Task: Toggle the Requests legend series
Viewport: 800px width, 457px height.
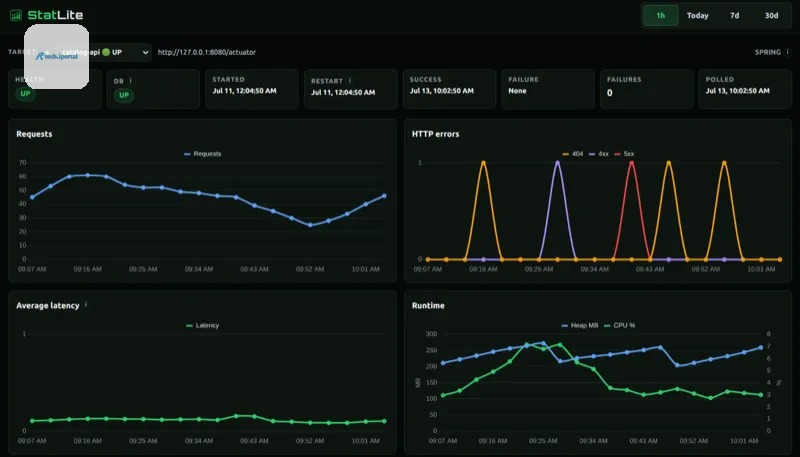Action: [203, 154]
